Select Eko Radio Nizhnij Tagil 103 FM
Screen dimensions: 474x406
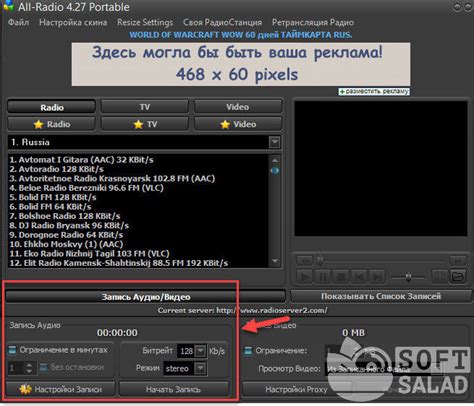click(89, 253)
